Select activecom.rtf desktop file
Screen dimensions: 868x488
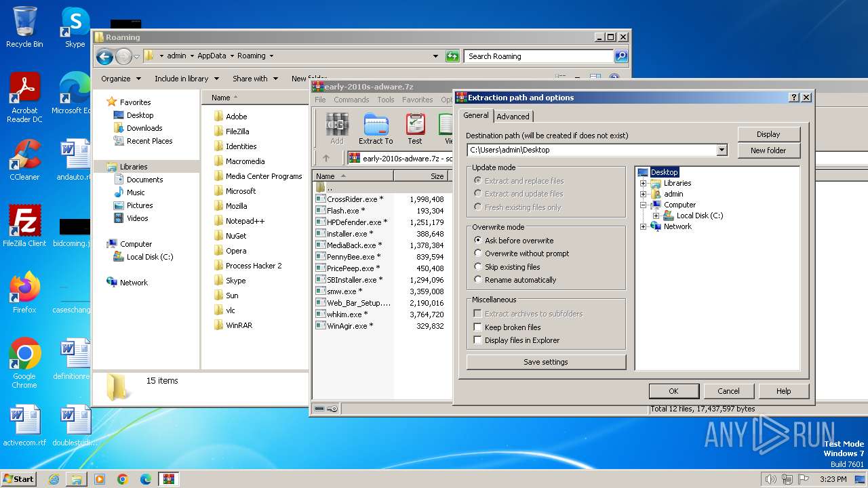pos(24,426)
